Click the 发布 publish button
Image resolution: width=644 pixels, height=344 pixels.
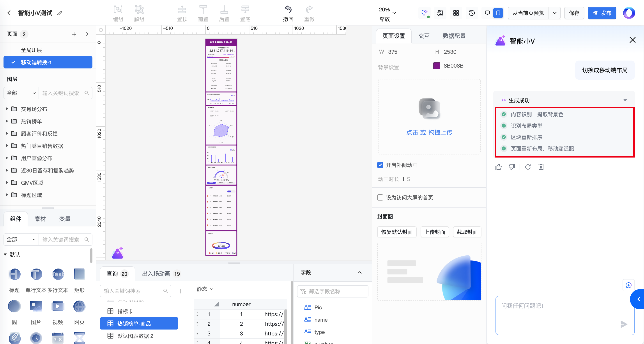pos(602,13)
